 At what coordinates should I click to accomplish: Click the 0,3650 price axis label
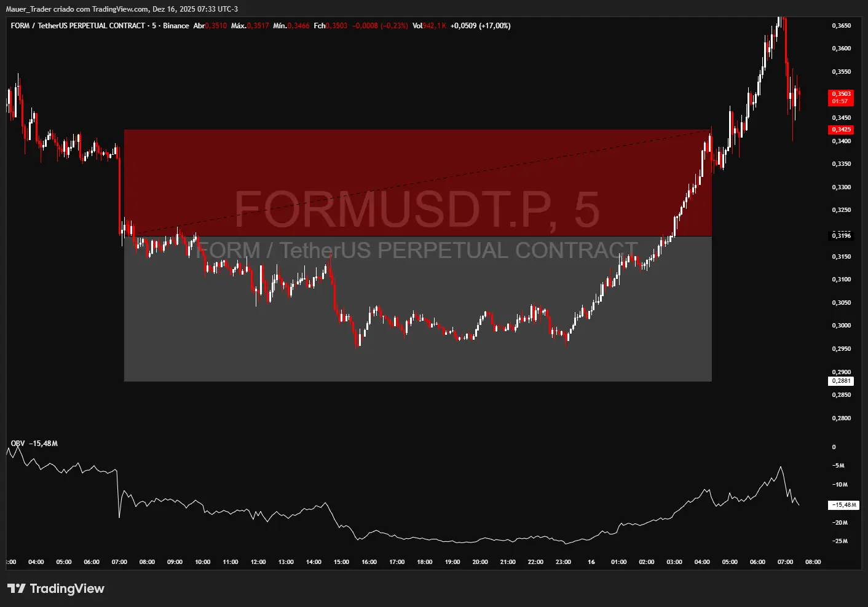(841, 26)
